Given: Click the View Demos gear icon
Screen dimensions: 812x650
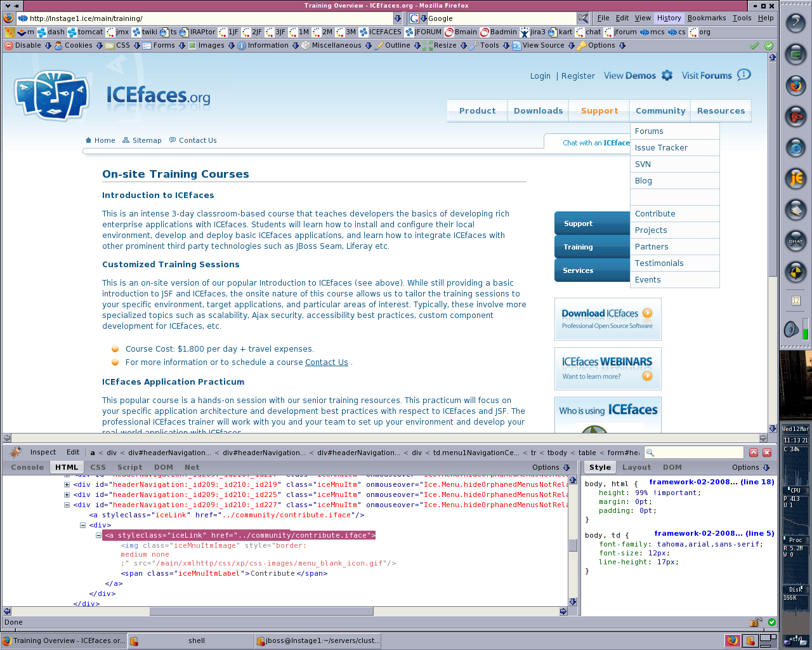Looking at the screenshot, I should point(667,75).
